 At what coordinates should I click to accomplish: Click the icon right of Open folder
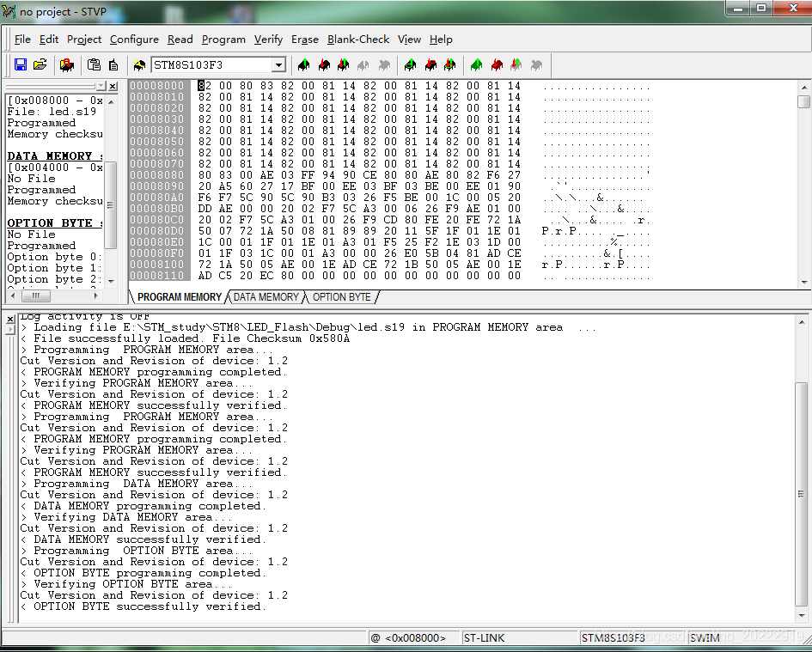tap(67, 64)
